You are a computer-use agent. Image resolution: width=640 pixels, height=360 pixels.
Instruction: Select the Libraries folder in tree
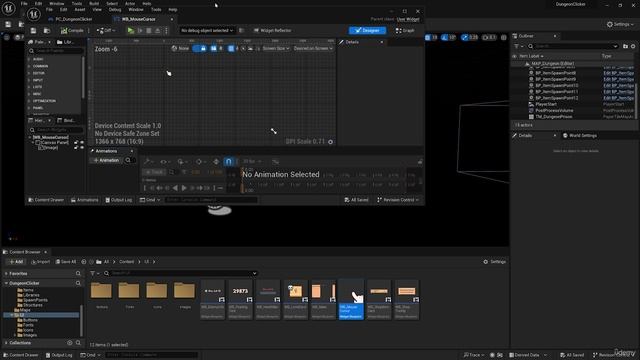point(31,295)
